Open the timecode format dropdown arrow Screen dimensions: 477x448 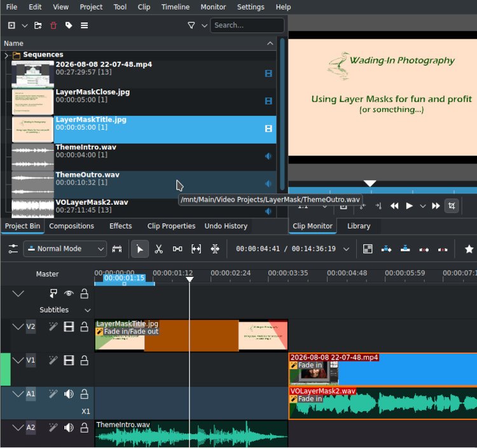[346, 249]
